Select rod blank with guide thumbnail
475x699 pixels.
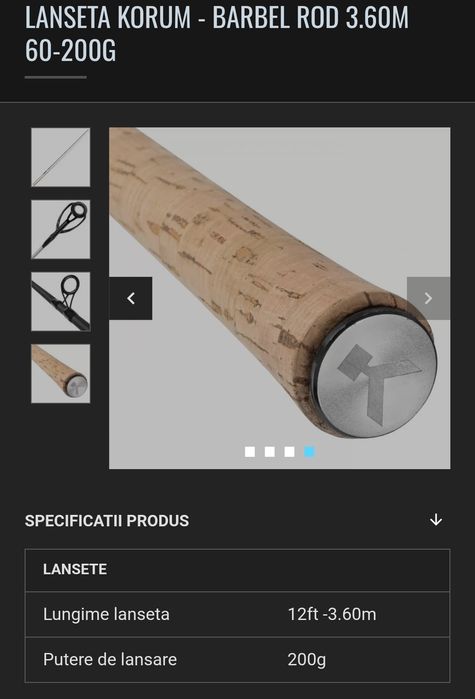click(x=61, y=302)
